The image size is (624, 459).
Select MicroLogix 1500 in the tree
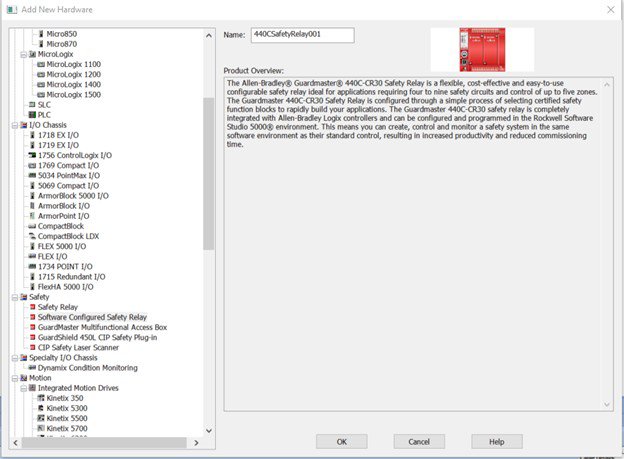[x=74, y=95]
